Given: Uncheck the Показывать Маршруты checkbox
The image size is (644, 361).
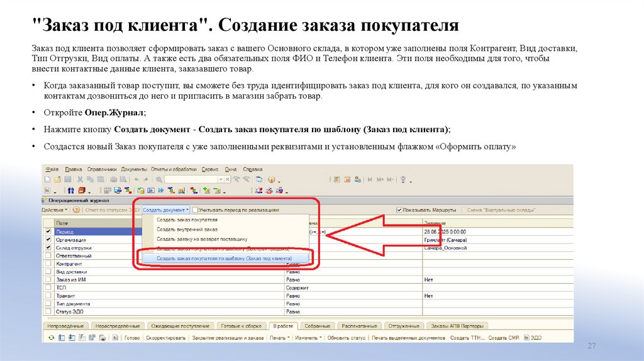Looking at the screenshot, I should click(x=399, y=210).
